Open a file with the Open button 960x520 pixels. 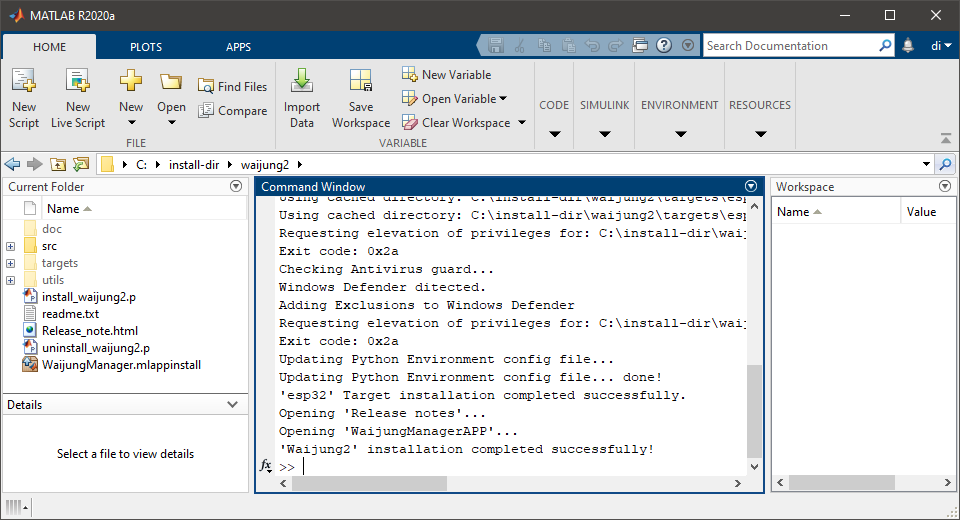click(171, 98)
